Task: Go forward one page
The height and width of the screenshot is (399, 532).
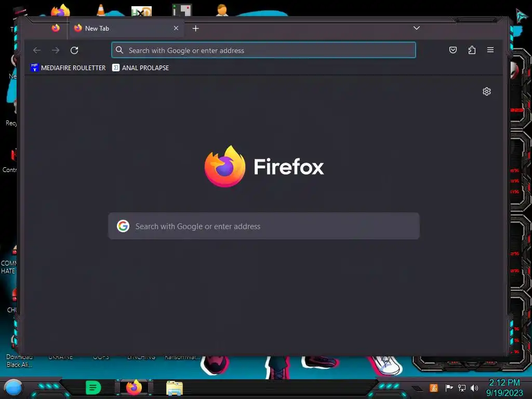Action: pyautogui.click(x=56, y=50)
